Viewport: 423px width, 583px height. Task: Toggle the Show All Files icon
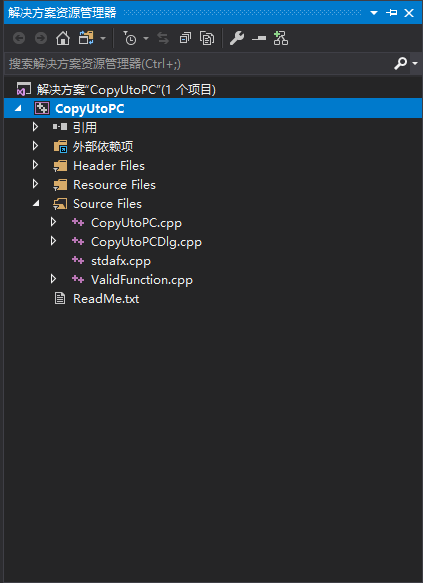[207, 38]
